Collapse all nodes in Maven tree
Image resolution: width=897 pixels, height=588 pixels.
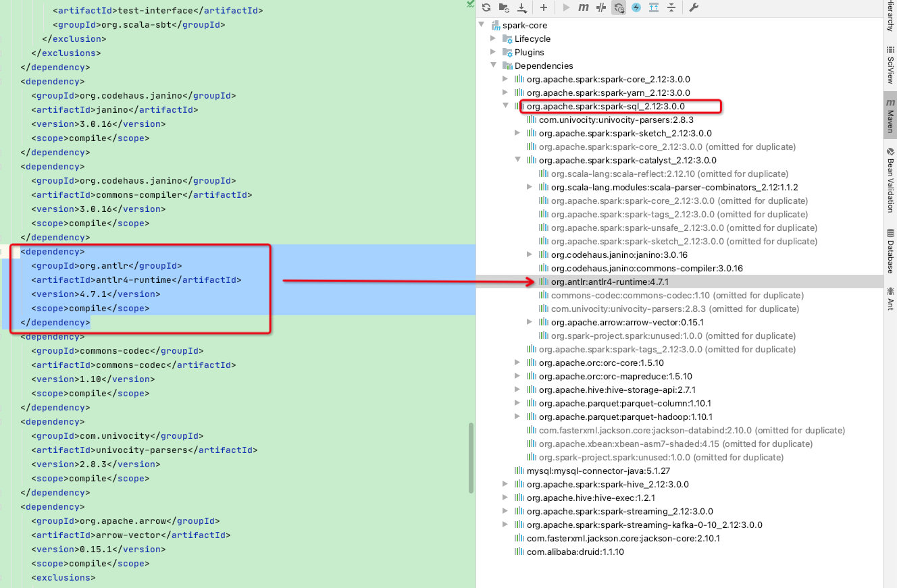(671, 7)
